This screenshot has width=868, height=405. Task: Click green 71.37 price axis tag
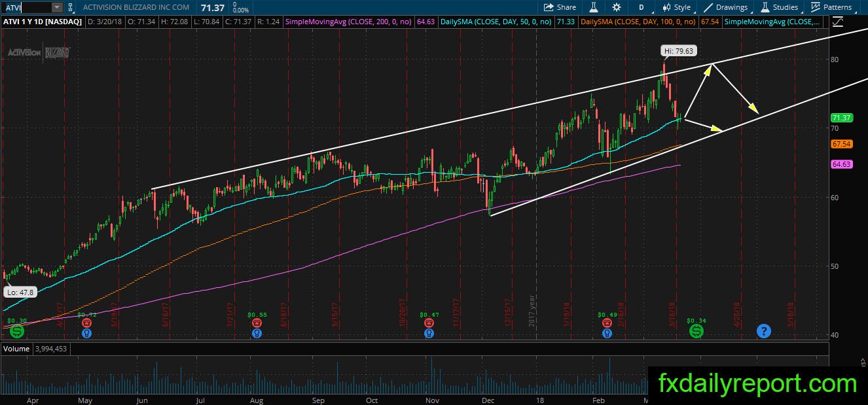[841, 118]
